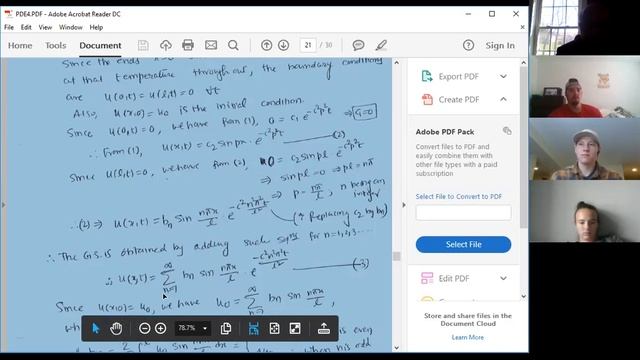Viewport: 640px width, 360px height.
Task: Click document scrollbar down arrow
Action: (396, 348)
